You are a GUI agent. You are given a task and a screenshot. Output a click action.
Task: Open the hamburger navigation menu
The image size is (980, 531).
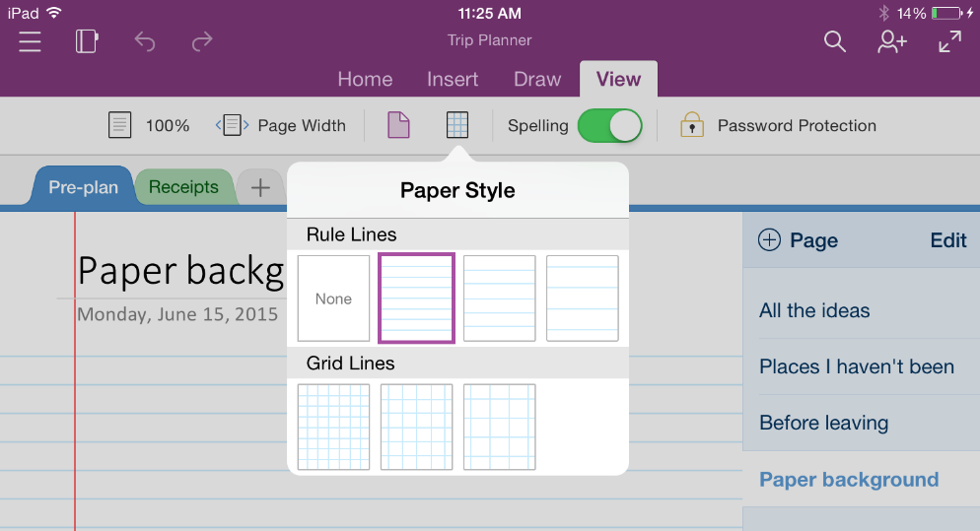(x=30, y=41)
